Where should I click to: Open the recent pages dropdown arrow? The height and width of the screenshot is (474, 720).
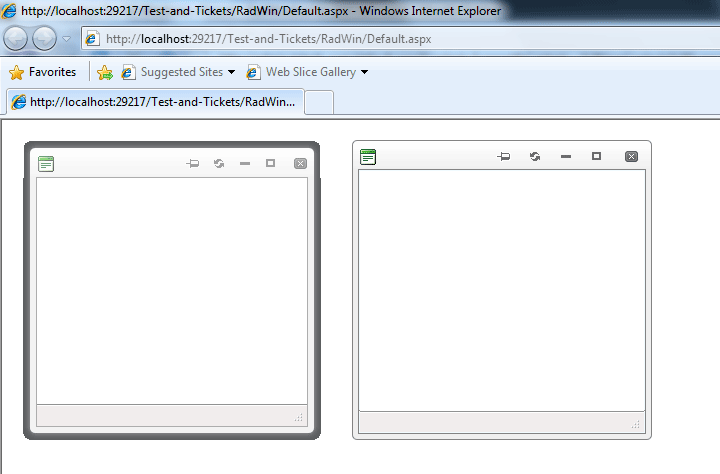pyautogui.click(x=67, y=39)
